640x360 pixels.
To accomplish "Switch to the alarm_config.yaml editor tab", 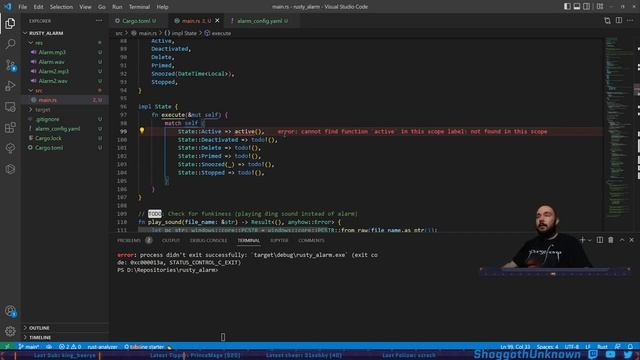I will coord(262,20).
